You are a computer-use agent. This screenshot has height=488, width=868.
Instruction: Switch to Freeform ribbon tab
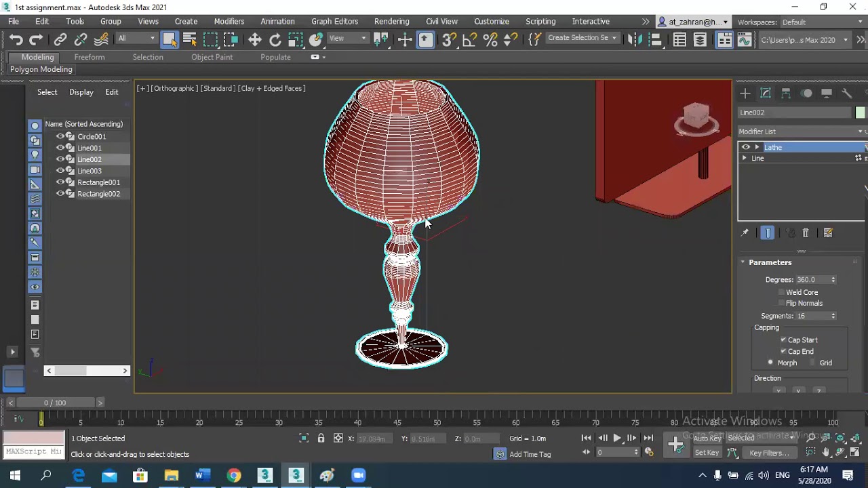(90, 57)
